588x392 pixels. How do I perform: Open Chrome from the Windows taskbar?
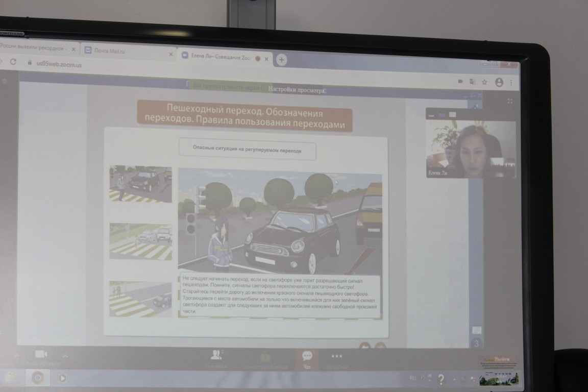(x=37, y=378)
